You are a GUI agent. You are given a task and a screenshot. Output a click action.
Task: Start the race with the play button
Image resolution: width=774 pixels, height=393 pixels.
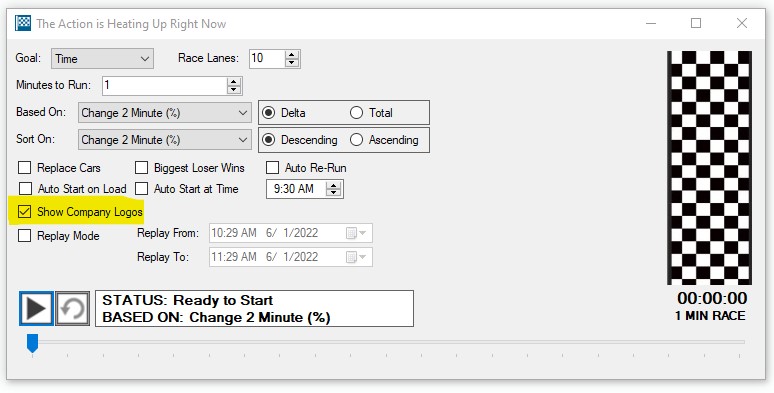point(36,309)
